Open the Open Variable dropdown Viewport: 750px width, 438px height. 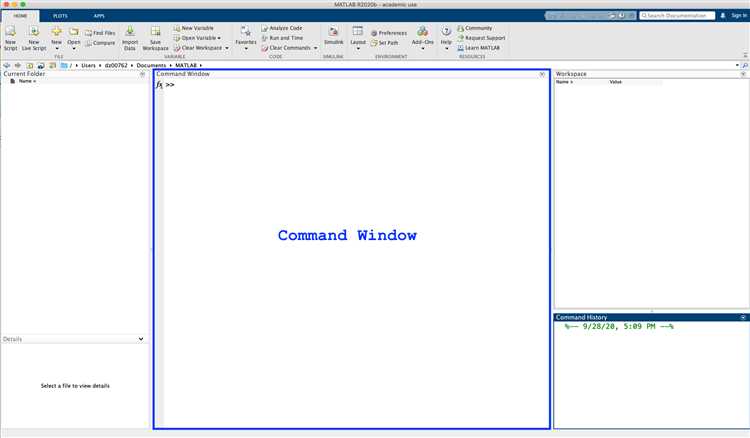coord(219,38)
